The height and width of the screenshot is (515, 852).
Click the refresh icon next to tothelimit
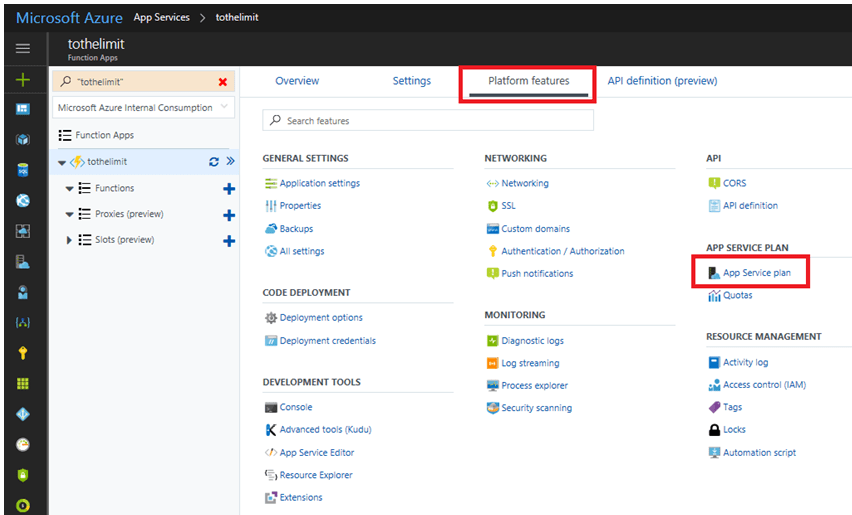coord(214,161)
